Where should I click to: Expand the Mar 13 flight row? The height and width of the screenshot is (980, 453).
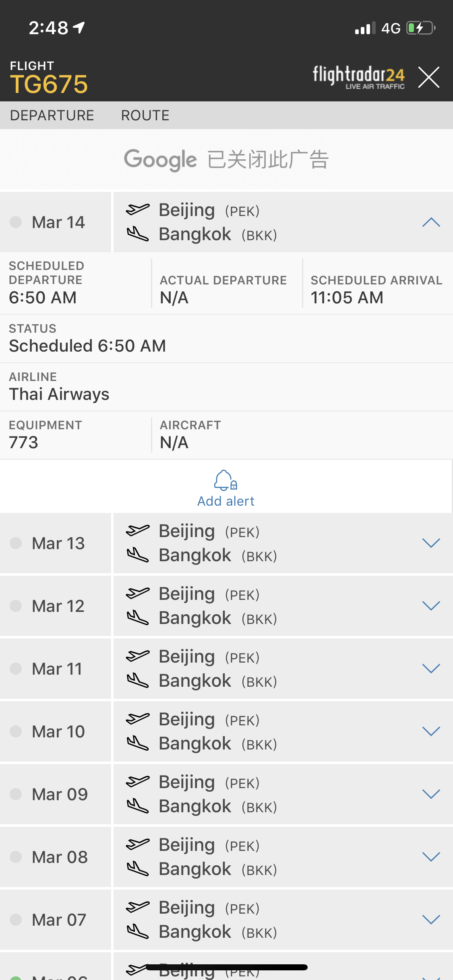(x=431, y=543)
